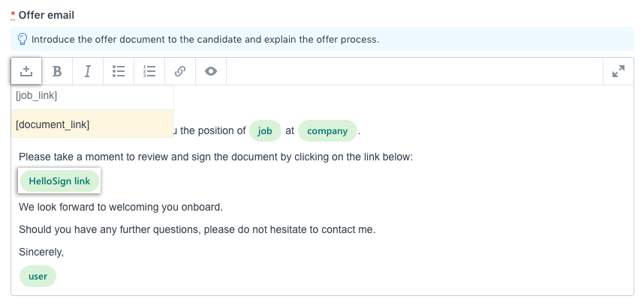Viewport: 644px width, 305px height.
Task: Click the 'Should you have any further questions' line
Action: tap(197, 229)
